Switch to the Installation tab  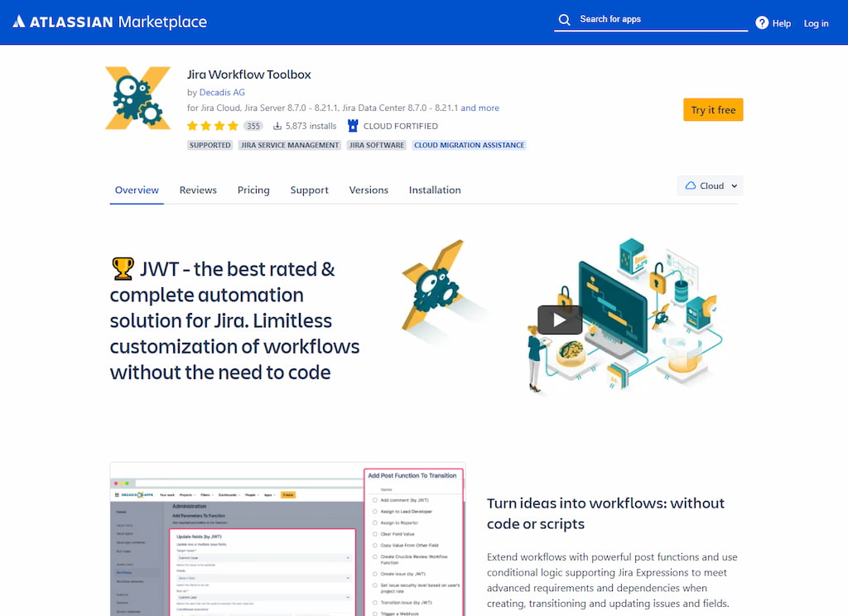(435, 190)
